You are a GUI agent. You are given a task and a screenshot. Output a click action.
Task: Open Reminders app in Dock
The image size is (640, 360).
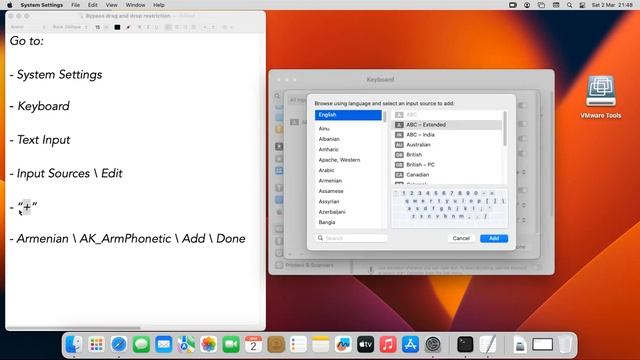point(298,344)
